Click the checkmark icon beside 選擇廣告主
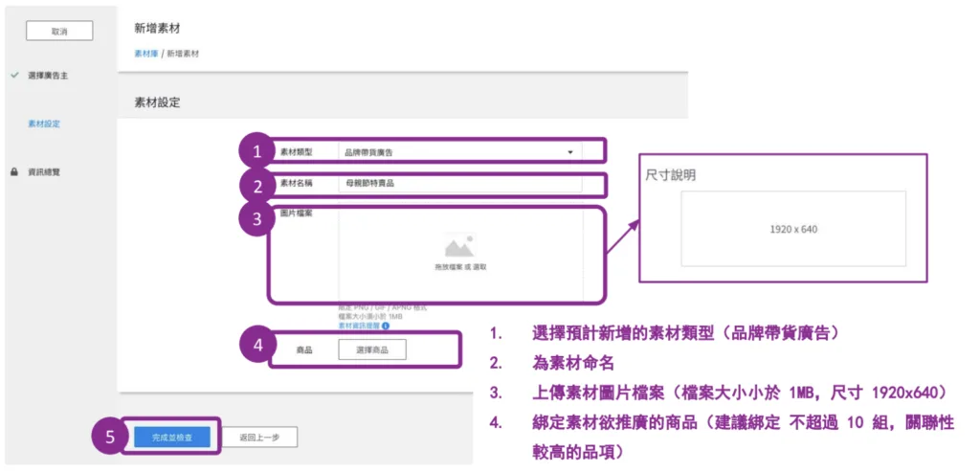The image size is (980, 473). click(x=14, y=75)
